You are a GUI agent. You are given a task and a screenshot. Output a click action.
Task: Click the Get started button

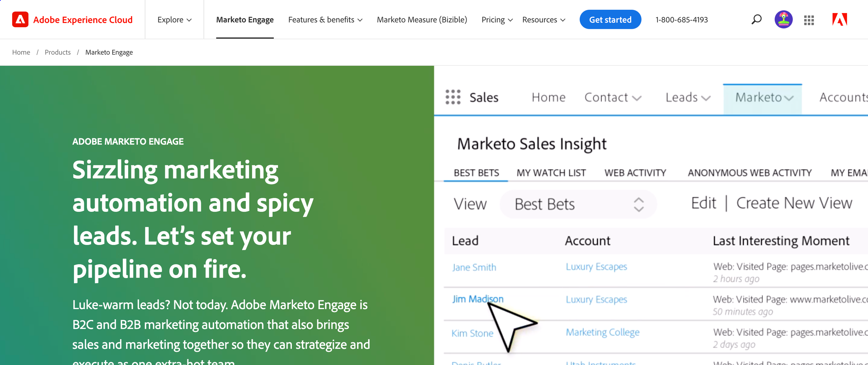[610, 19]
